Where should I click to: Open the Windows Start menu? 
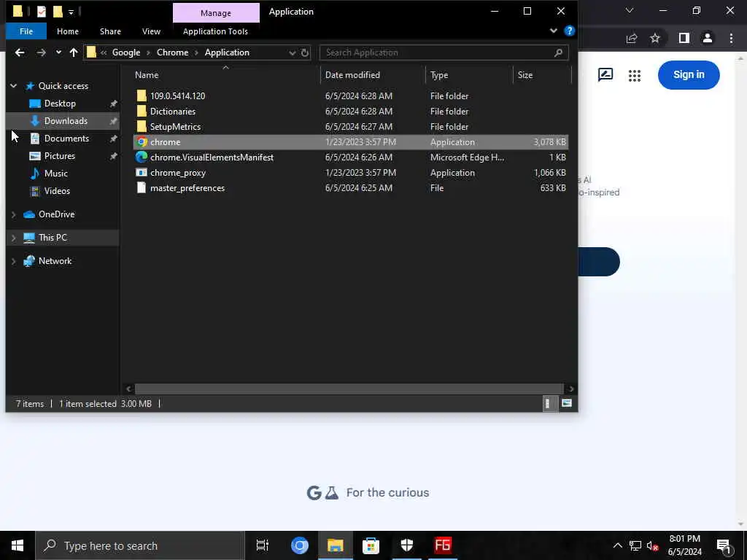[x=18, y=545]
